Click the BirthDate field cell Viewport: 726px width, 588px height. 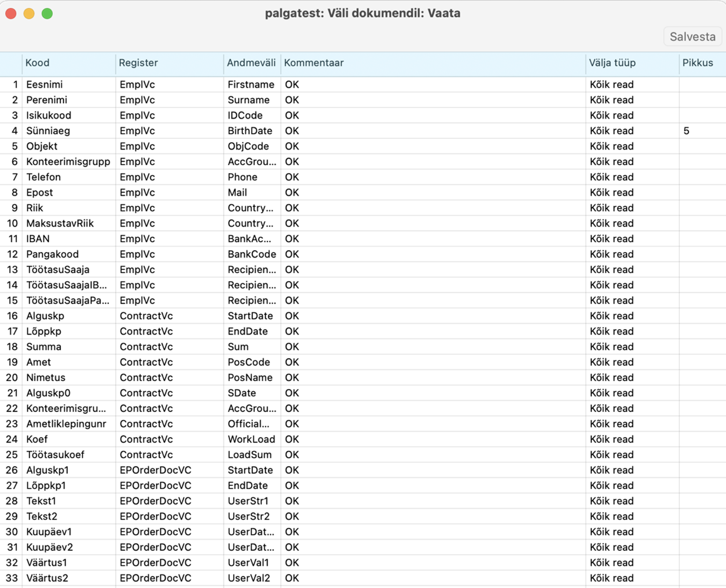(x=252, y=131)
